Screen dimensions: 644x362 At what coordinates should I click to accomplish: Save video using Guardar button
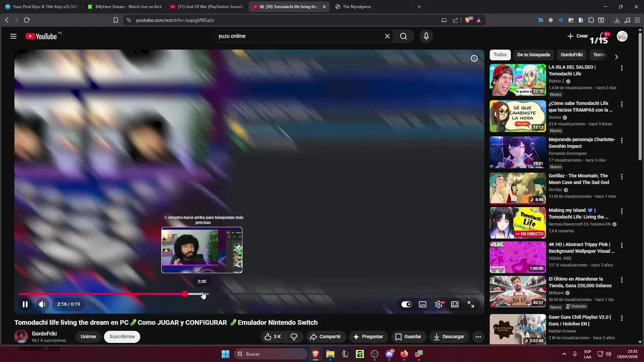point(408,337)
